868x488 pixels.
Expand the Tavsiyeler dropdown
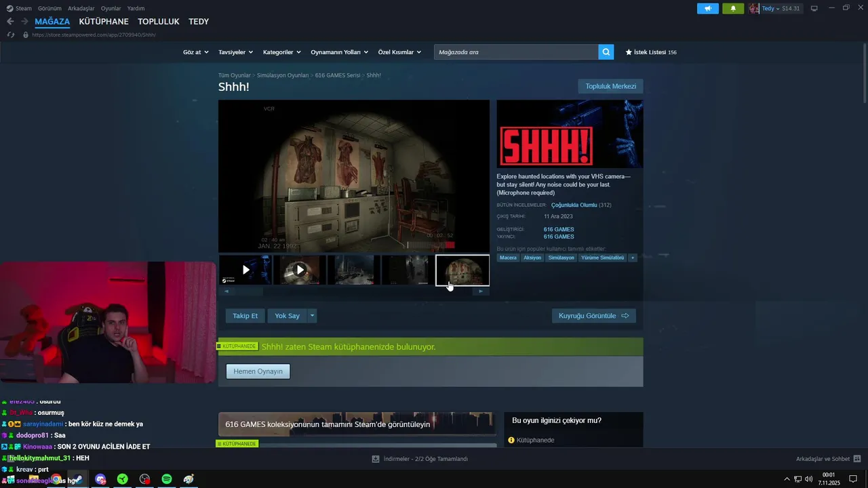235,52
